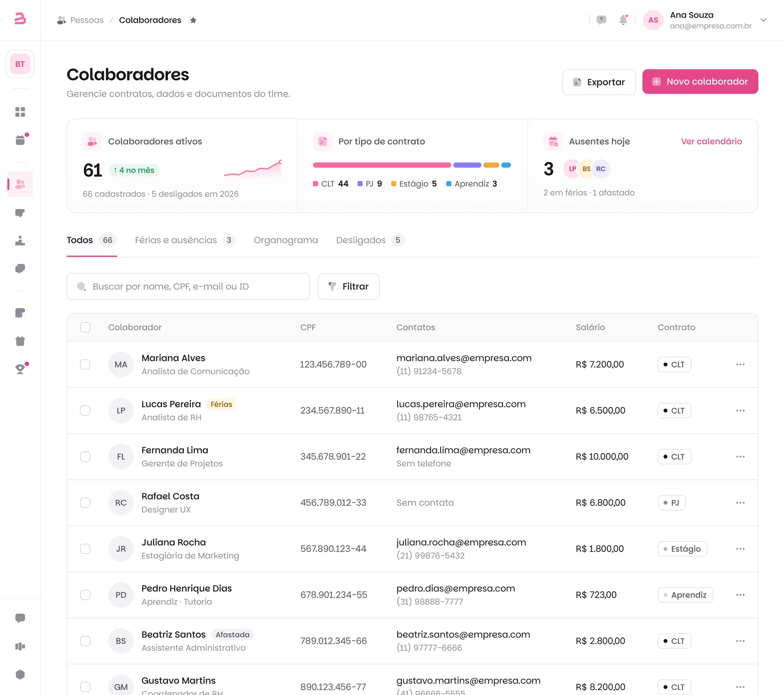Go to Pessoas in breadcrumb
The height and width of the screenshot is (695, 784).
tap(87, 20)
